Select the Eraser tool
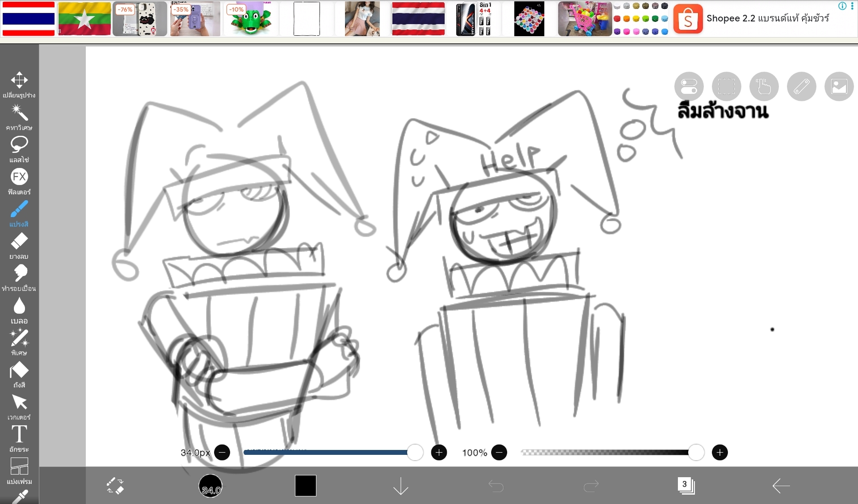 click(x=19, y=241)
